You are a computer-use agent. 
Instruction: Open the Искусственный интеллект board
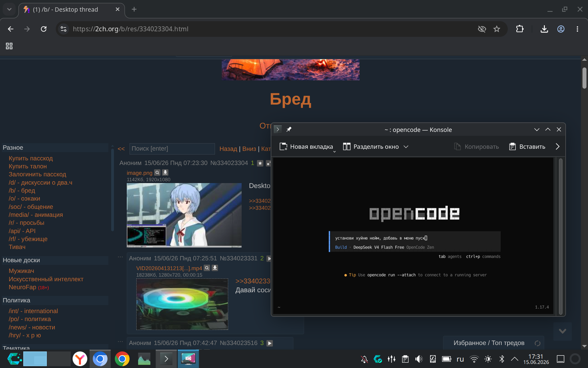coord(46,279)
